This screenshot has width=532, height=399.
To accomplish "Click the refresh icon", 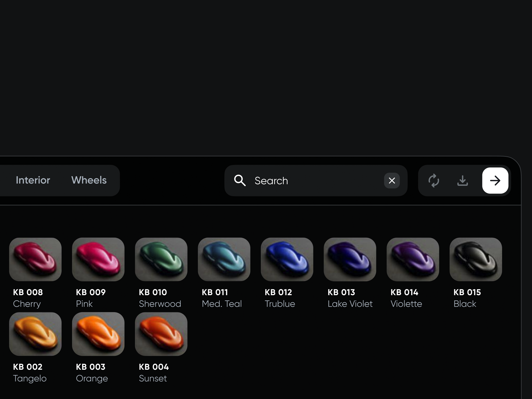I will 434,181.
